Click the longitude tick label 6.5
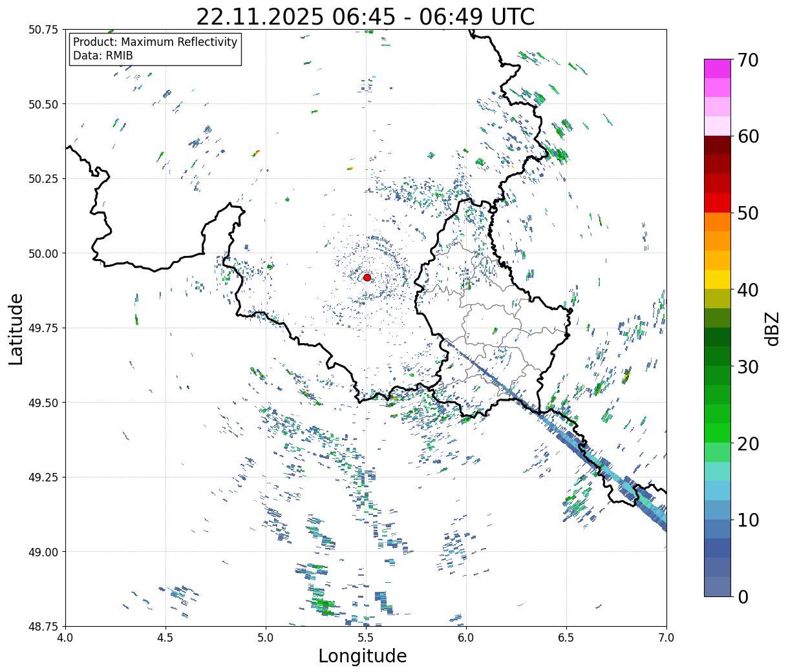 (x=566, y=638)
